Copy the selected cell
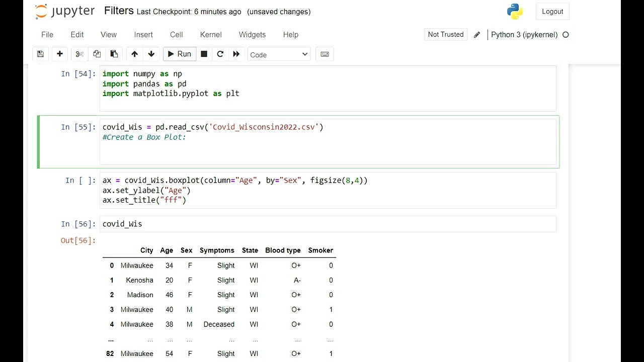644x362 pixels. [x=97, y=54]
